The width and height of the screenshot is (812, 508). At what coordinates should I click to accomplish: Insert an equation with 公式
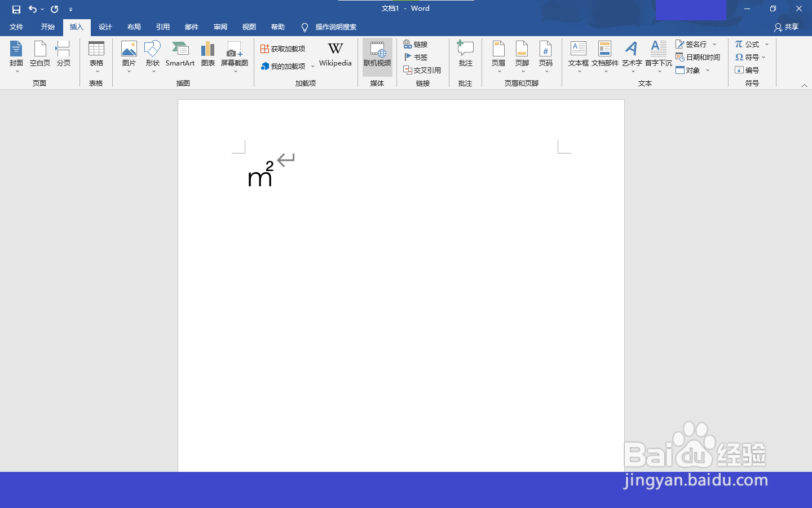click(747, 44)
